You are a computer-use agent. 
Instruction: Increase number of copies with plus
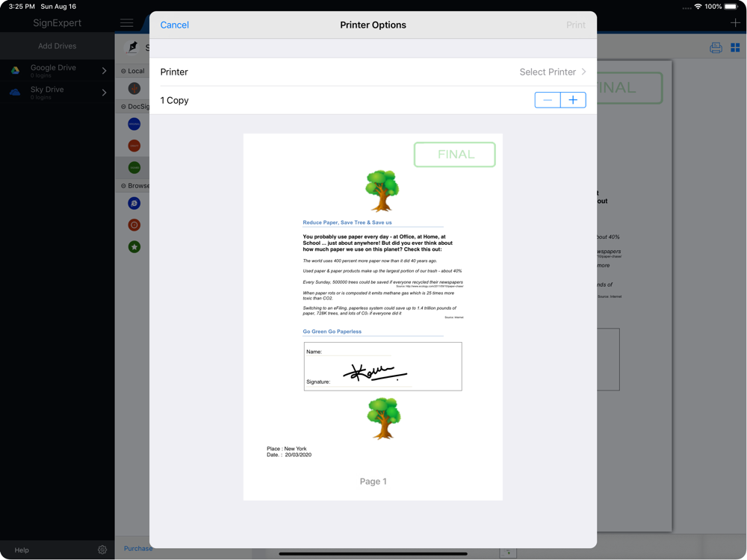(x=573, y=100)
